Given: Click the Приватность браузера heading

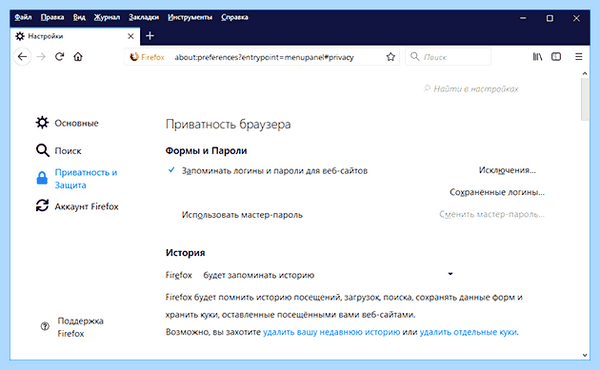Looking at the screenshot, I should tap(228, 124).
